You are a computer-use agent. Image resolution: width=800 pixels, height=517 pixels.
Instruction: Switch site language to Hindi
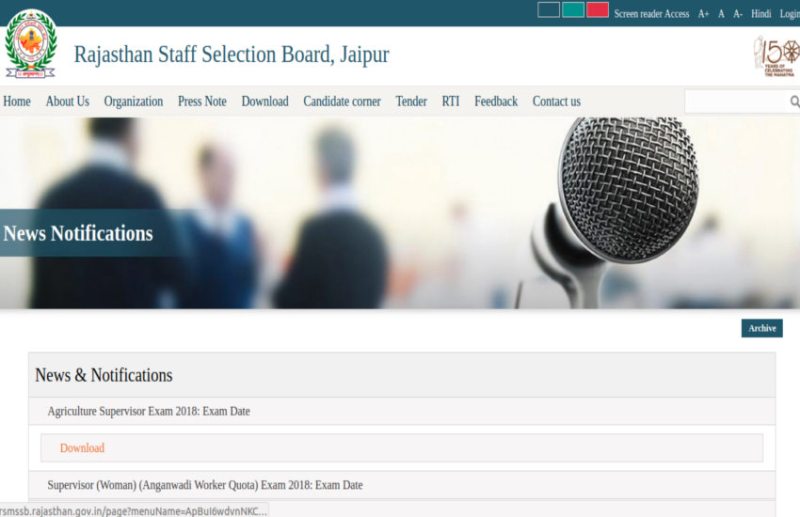click(761, 14)
